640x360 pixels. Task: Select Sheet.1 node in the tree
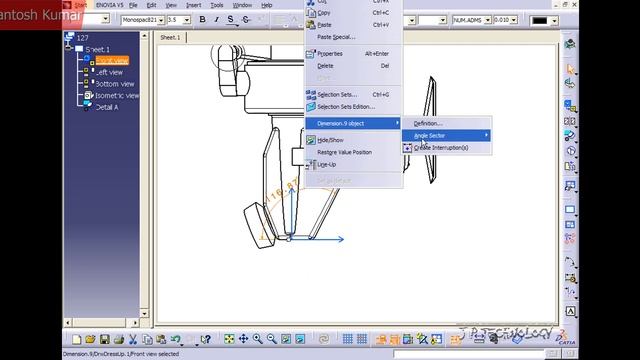click(x=97, y=49)
